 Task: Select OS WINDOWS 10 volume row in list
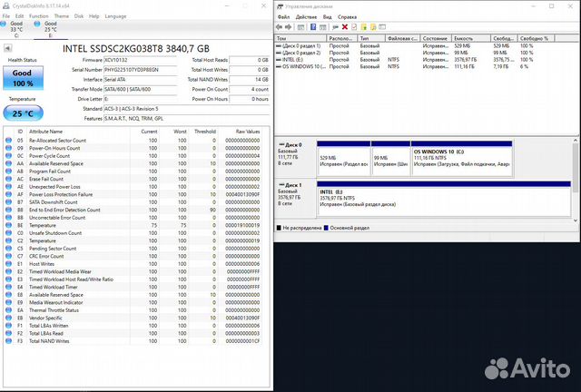coord(415,66)
